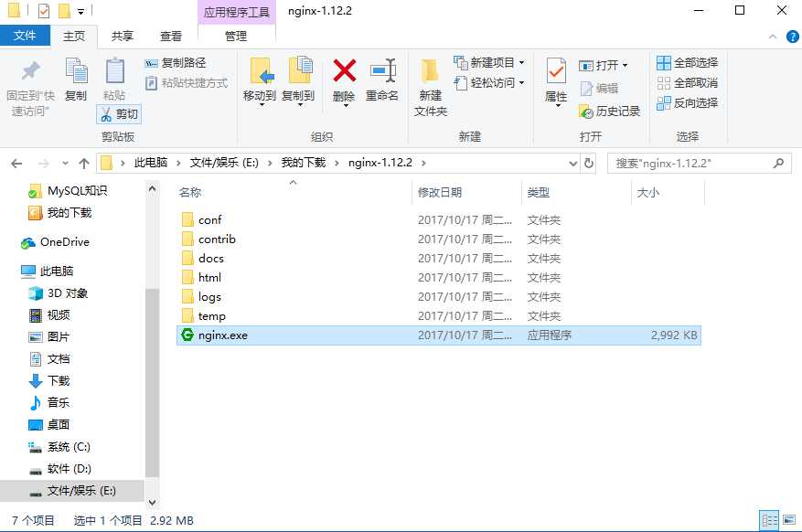Expand the chevron after nginx-1.12.2 breadcrumb
The image size is (802, 532).
(423, 163)
